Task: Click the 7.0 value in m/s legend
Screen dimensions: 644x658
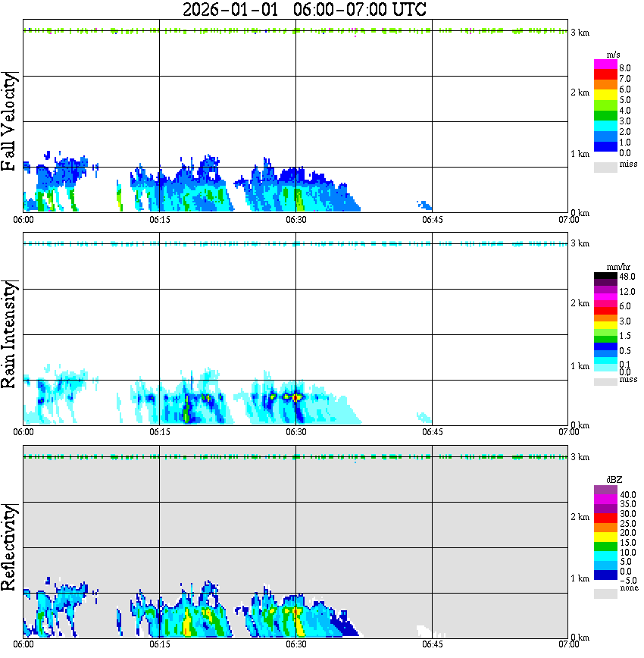Action: (625, 79)
